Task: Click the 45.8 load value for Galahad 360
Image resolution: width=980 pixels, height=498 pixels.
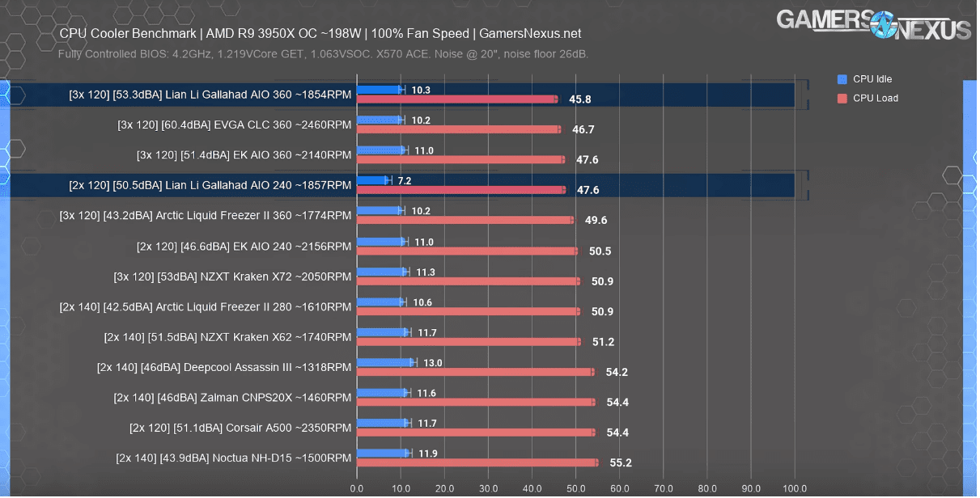Action: coord(580,99)
